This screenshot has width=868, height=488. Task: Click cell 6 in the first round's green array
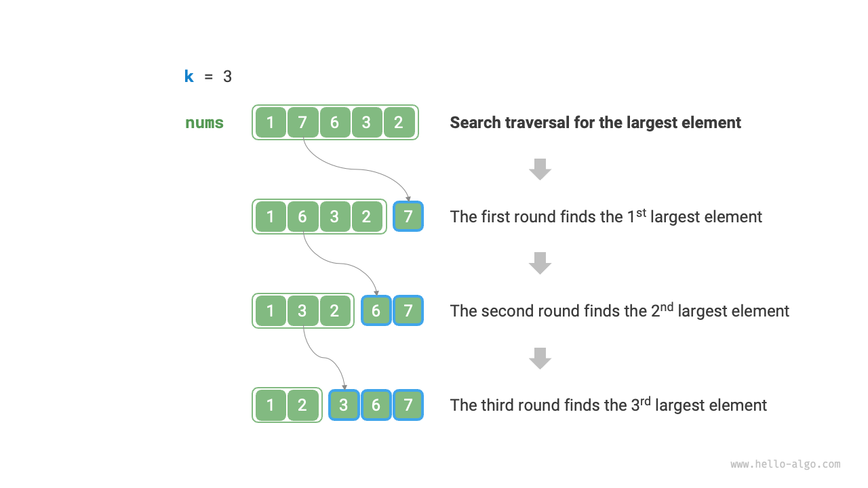[302, 217]
